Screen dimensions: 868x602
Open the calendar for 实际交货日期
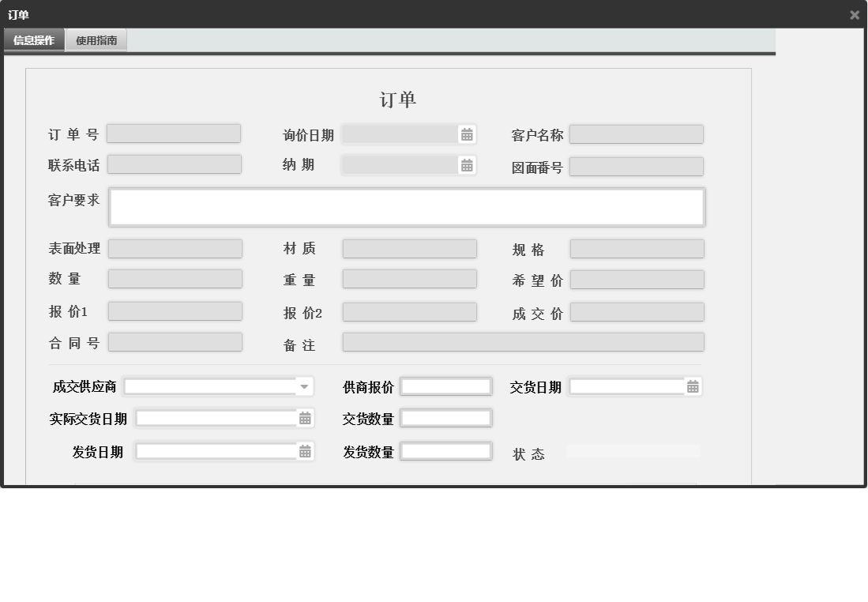point(304,418)
